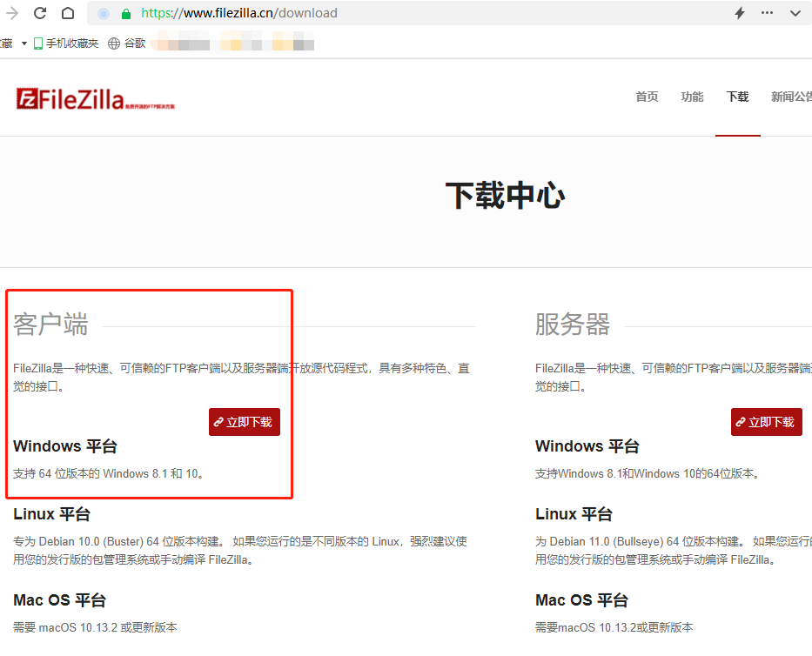Viewport: 812px width, 656px height.
Task: Select the 下载 nav tab
Action: (737, 97)
